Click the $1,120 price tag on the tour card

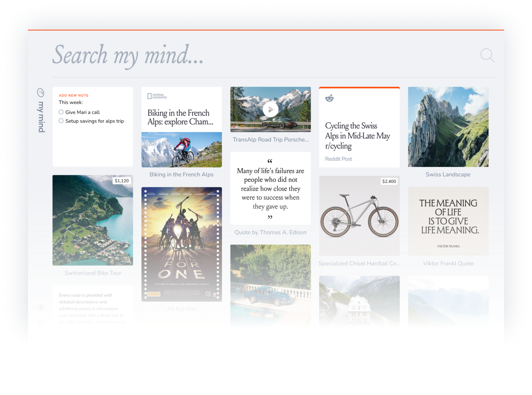pyautogui.click(x=122, y=181)
